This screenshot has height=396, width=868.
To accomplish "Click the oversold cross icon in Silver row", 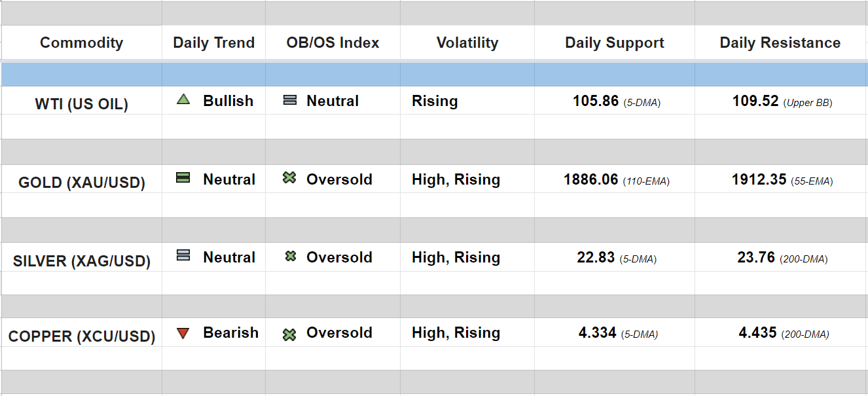I will click(291, 257).
